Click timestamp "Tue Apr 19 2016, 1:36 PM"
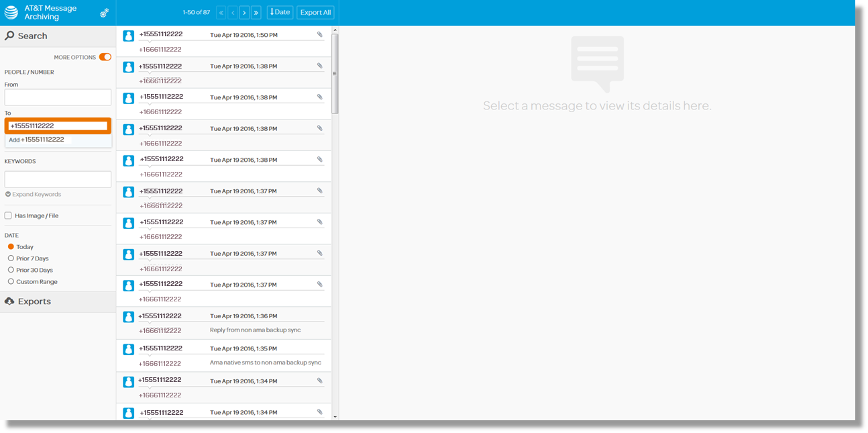The image size is (868, 433). click(243, 316)
